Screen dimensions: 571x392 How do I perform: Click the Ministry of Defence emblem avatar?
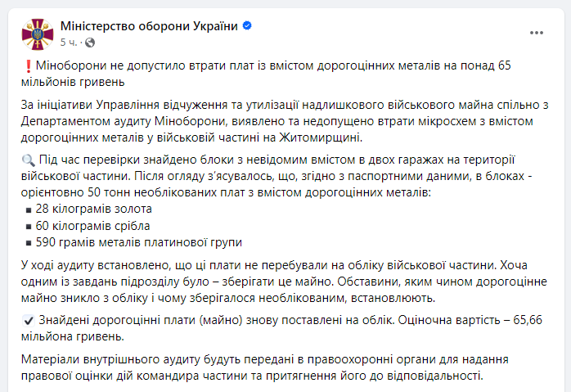tap(38, 33)
